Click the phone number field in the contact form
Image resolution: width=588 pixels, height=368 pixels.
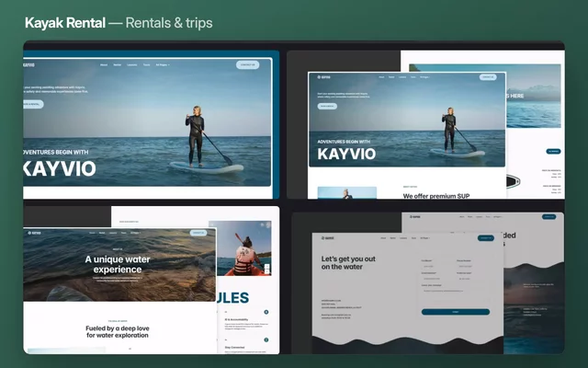point(472,266)
